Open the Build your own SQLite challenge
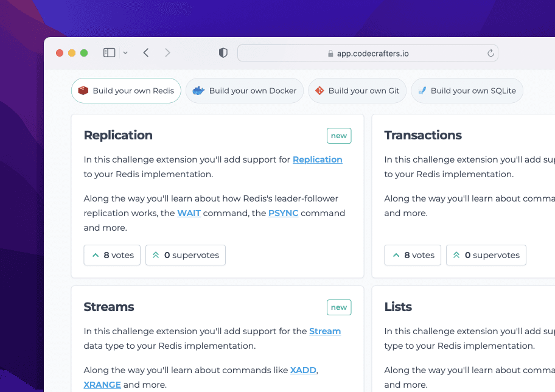 467,90
